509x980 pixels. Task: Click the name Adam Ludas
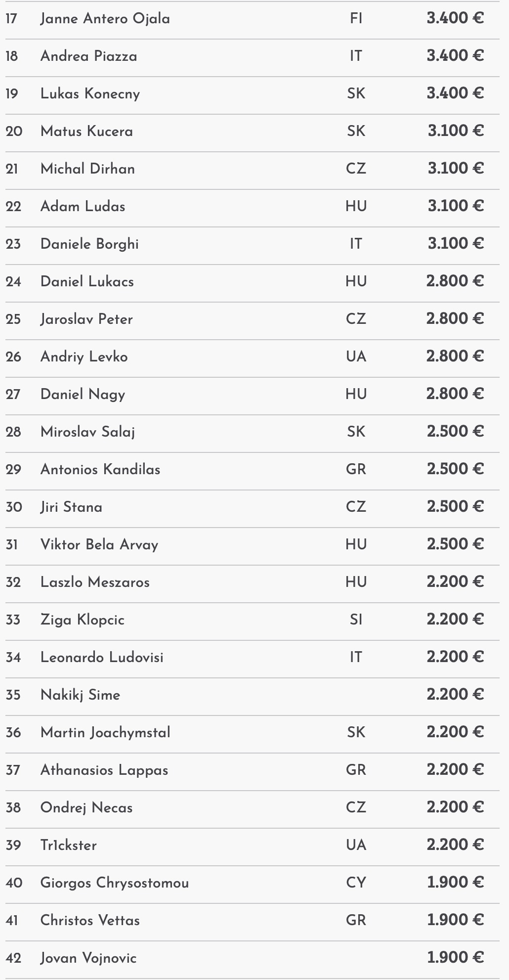(83, 206)
